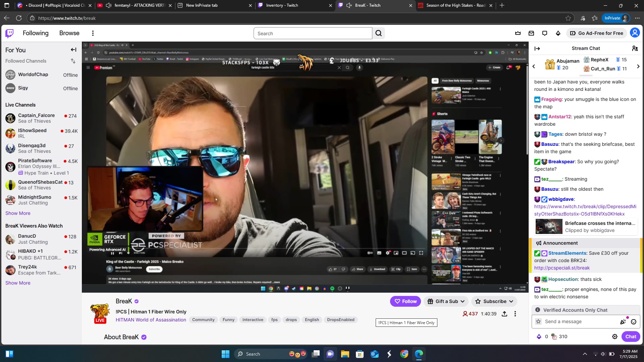Open the Bits cheer icon in chat
644x362 pixels.
[x=623, y=322]
